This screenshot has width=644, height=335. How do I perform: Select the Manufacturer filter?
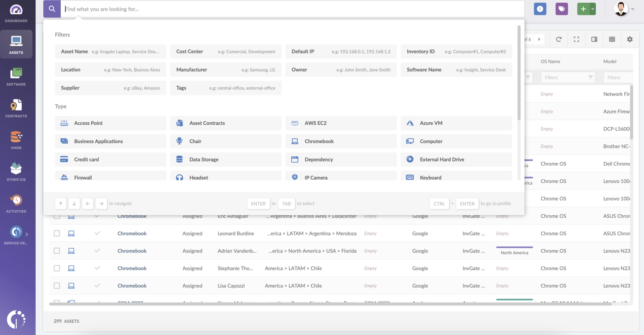[x=225, y=70]
